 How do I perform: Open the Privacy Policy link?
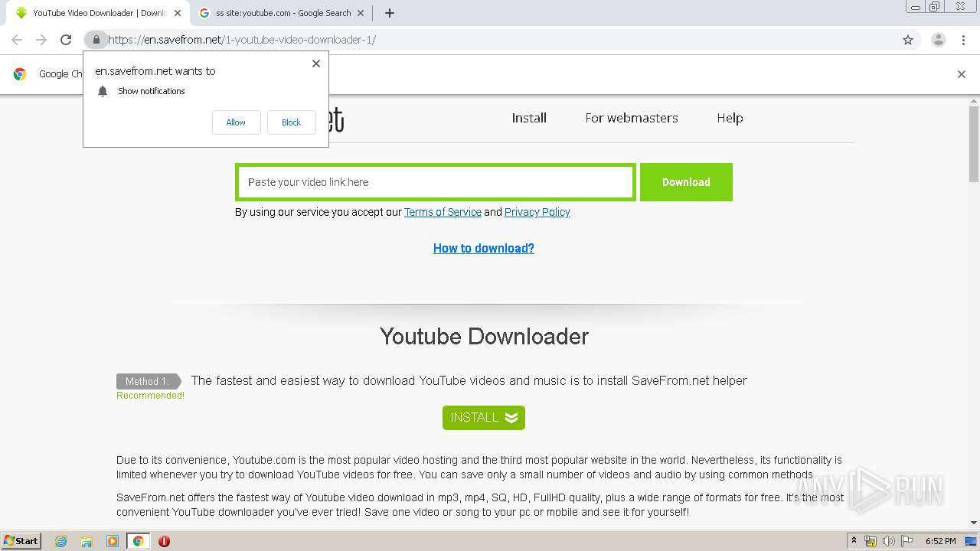coord(537,212)
